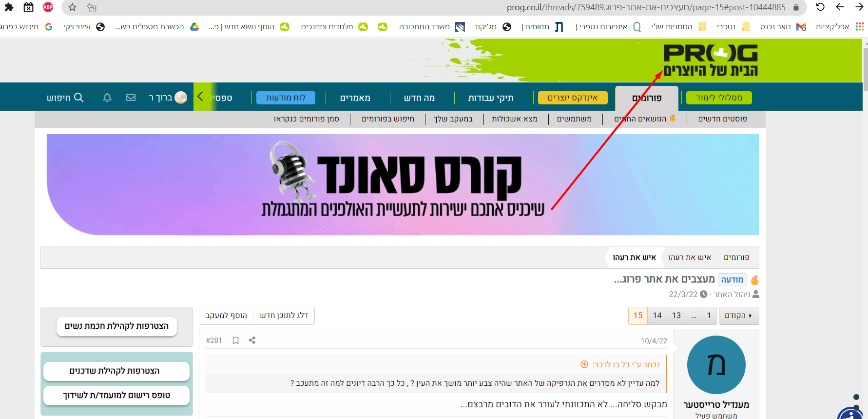Bookmark this page with the star icon
Image resolution: width=868 pixels, height=419 pixels.
coord(73,7)
